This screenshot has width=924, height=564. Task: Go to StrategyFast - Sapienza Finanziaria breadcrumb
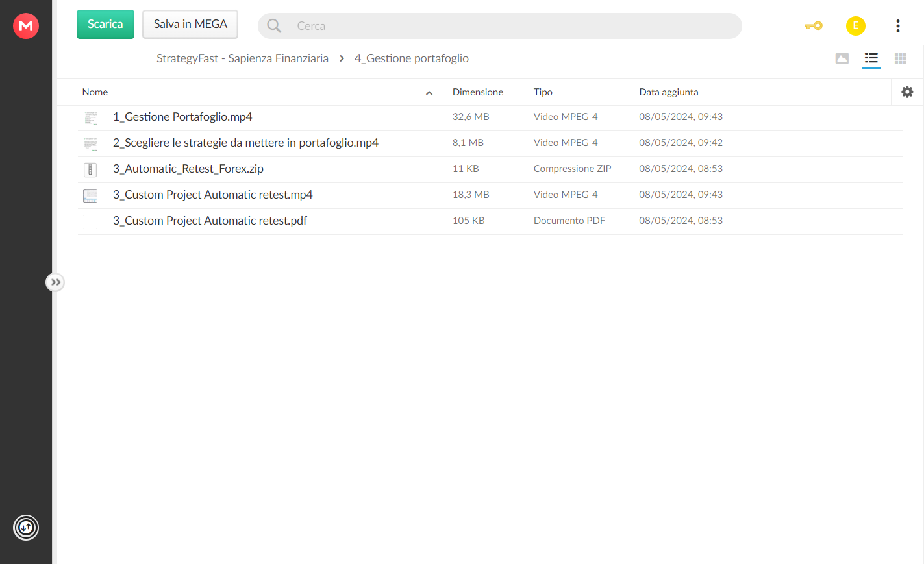tap(242, 58)
